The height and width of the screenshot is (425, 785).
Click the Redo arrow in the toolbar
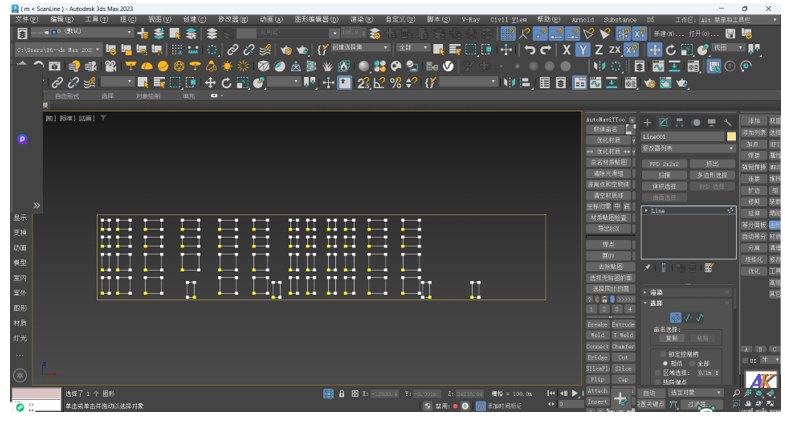coord(545,49)
